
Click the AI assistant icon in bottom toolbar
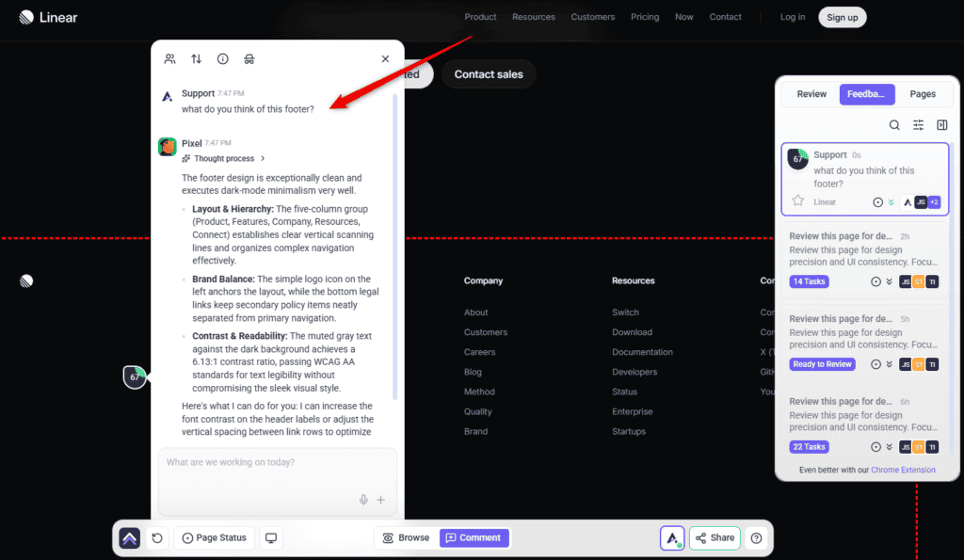click(x=672, y=537)
